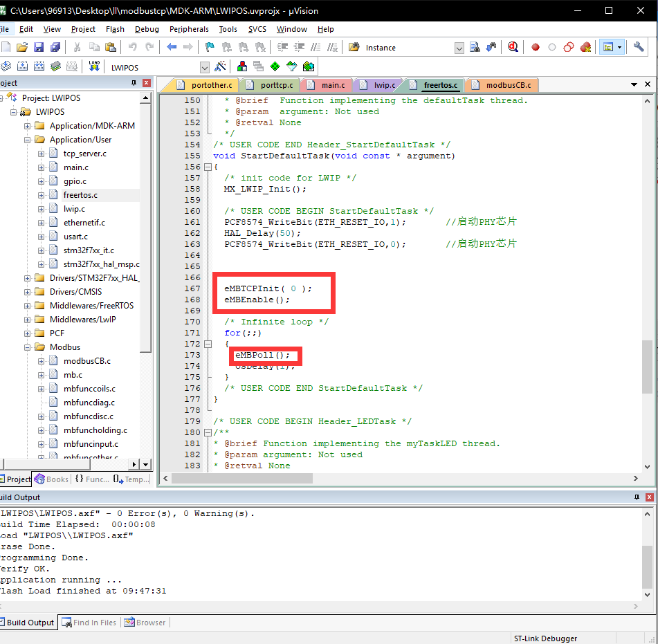The width and height of the screenshot is (658, 644).
Task: Insert a breakpoint with the red circle icon
Action: click(x=535, y=47)
